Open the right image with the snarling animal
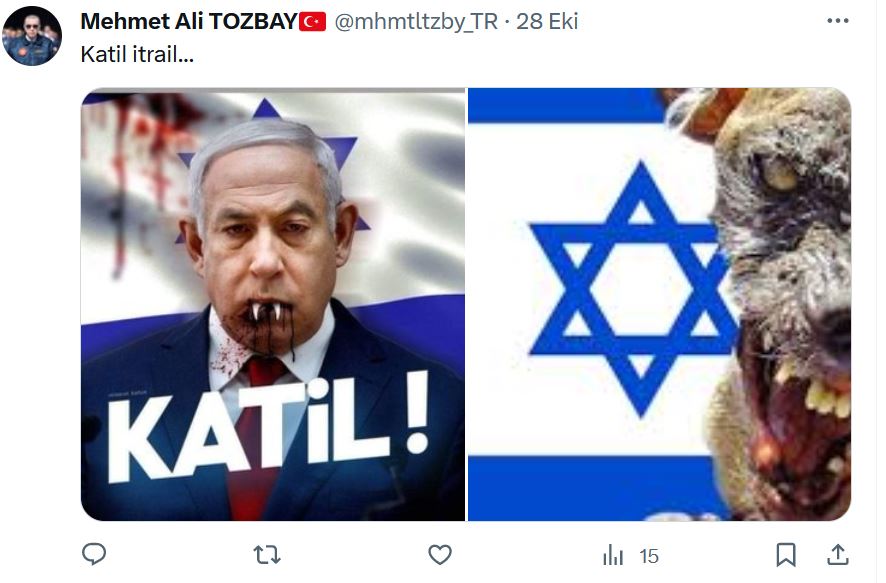This screenshot has width=886, height=583. click(659, 304)
